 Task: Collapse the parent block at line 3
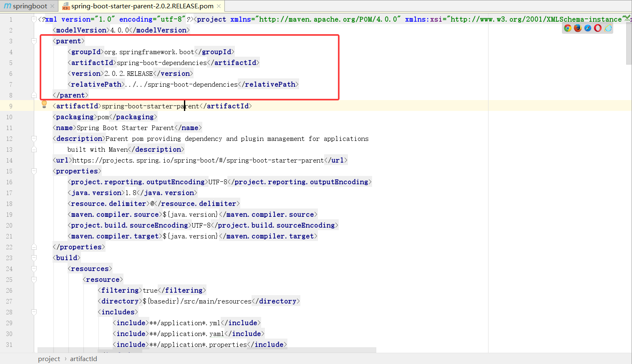34,41
